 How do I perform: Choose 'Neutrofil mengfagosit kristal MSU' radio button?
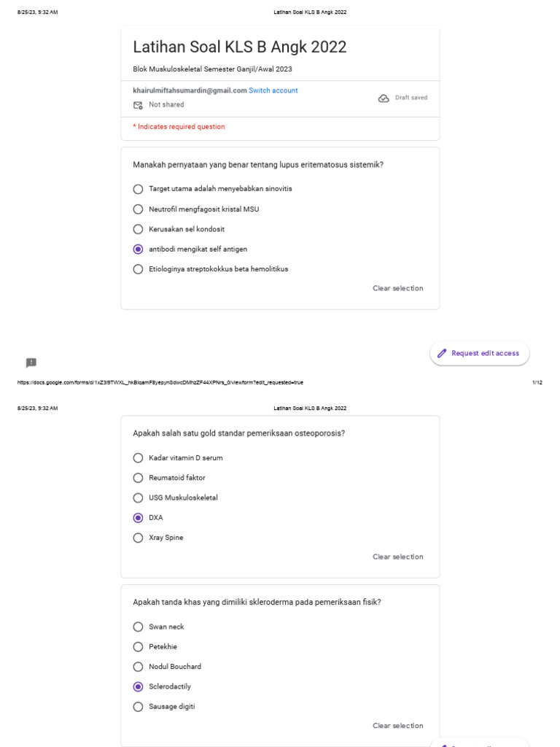tap(139, 209)
